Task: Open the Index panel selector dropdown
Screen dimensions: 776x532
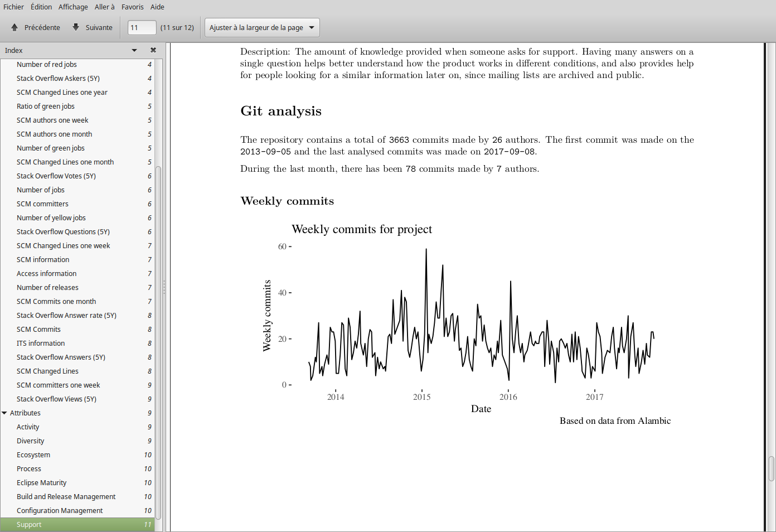Action: (x=134, y=50)
